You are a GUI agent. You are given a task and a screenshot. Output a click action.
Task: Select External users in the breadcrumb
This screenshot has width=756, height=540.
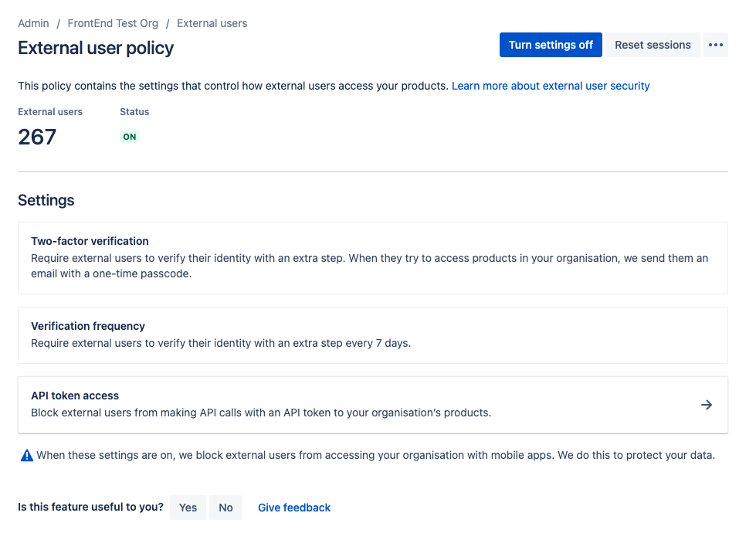212,23
